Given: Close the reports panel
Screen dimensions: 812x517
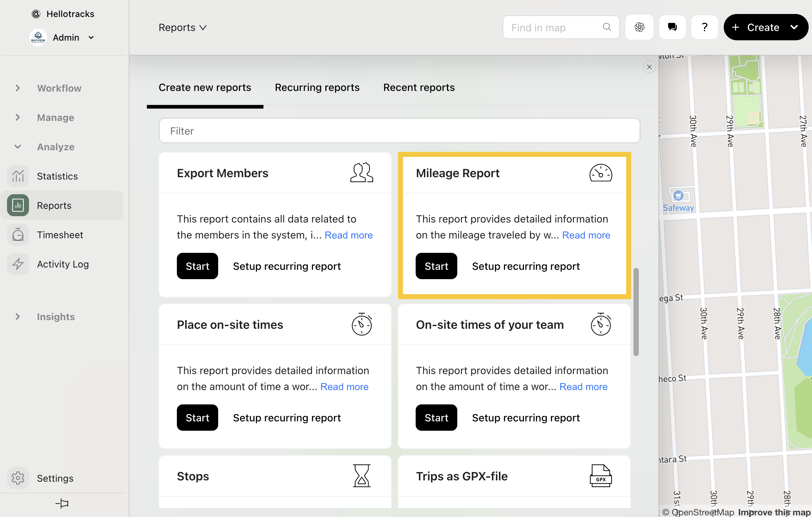Looking at the screenshot, I should point(649,67).
